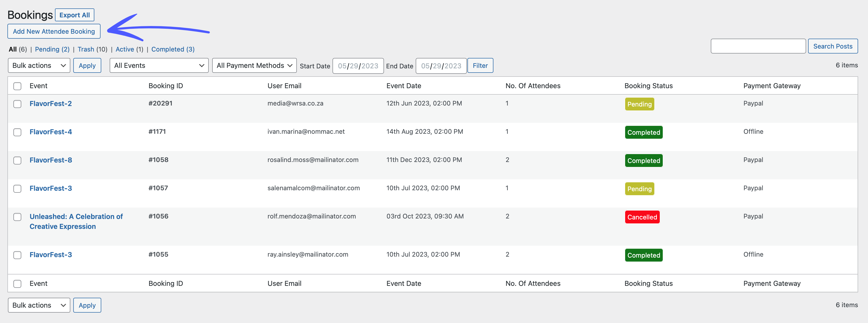Click the End Date field
Viewport: 868px width, 323px height.
[441, 66]
